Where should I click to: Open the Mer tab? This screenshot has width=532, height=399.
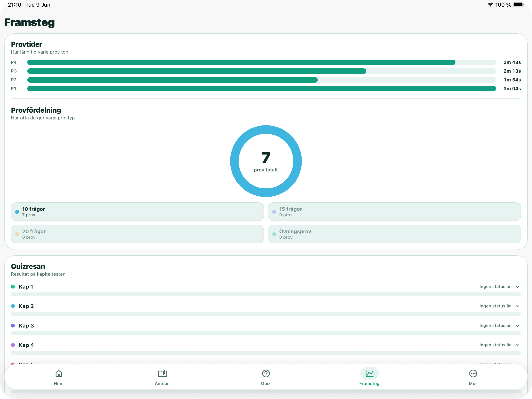coord(473,377)
